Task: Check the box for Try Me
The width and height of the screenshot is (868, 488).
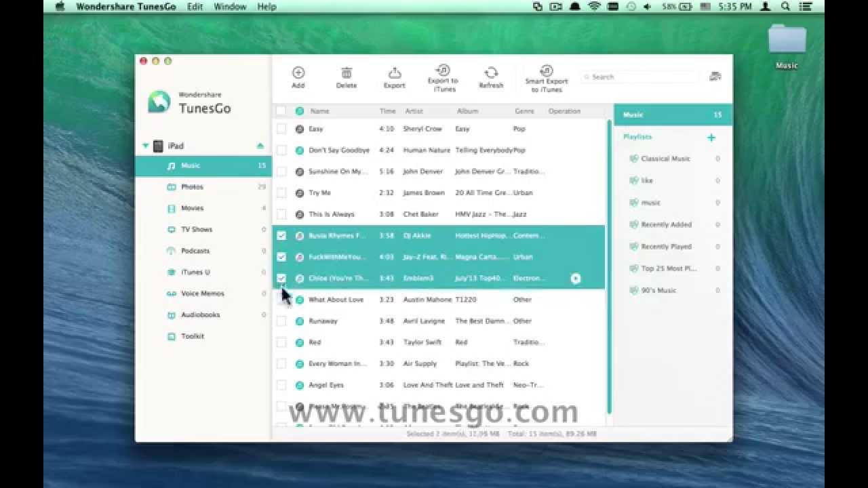Action: [x=281, y=193]
